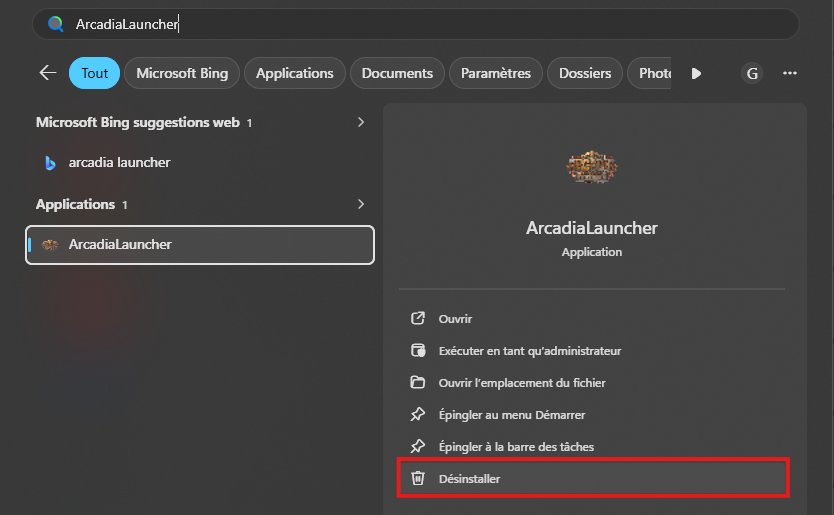Open the G account avatar
Screen dimensions: 834x515
click(752, 73)
